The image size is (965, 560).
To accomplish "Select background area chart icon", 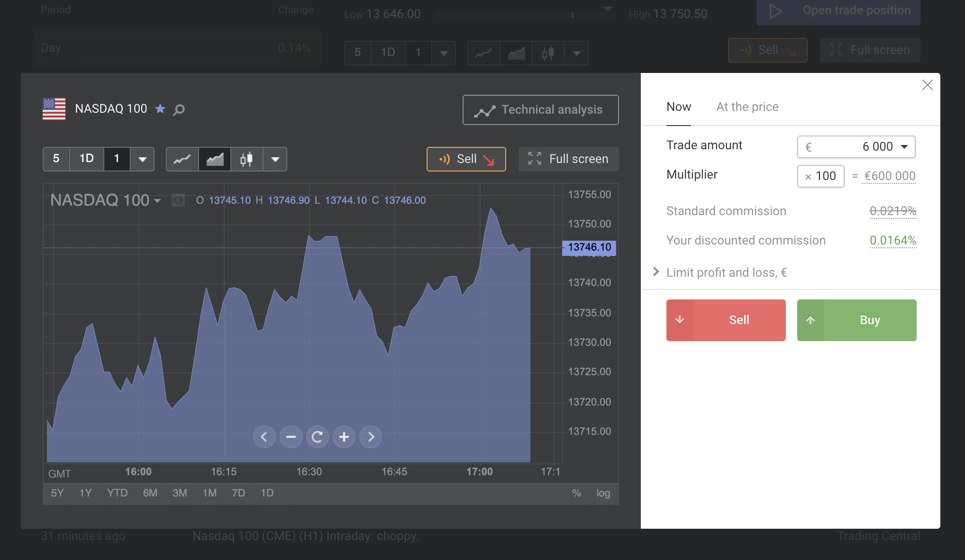I will coord(516,53).
